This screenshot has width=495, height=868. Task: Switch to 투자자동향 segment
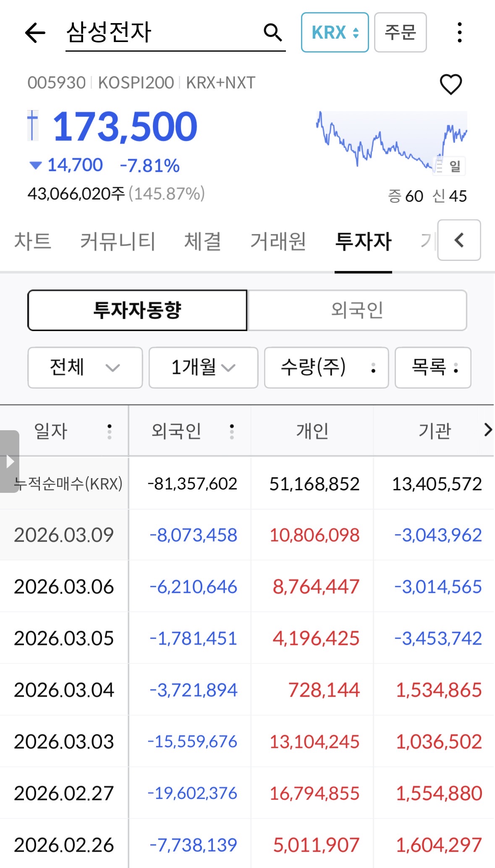(137, 310)
